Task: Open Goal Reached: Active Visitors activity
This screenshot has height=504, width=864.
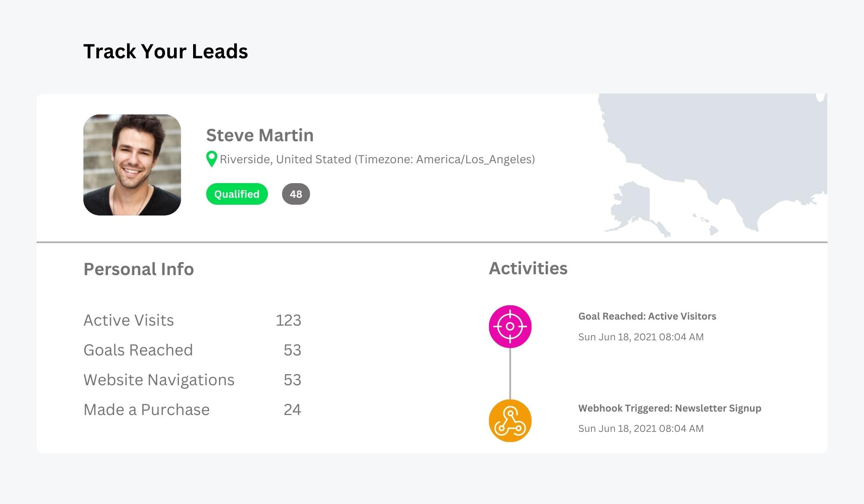Action: [x=647, y=316]
